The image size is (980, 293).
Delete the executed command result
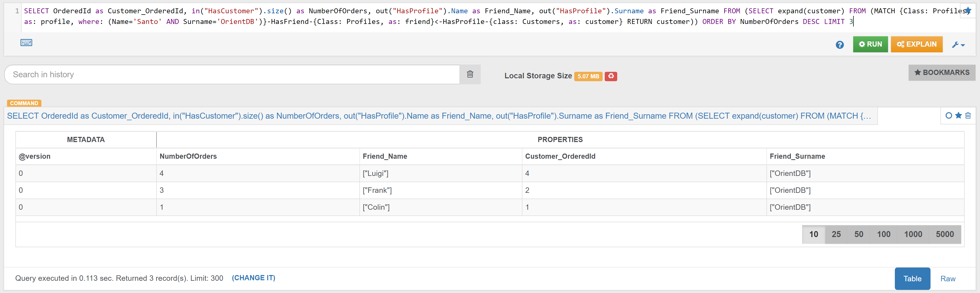(x=968, y=116)
